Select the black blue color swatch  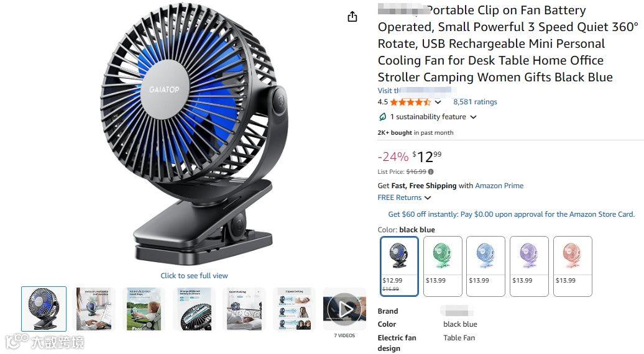tap(399, 266)
